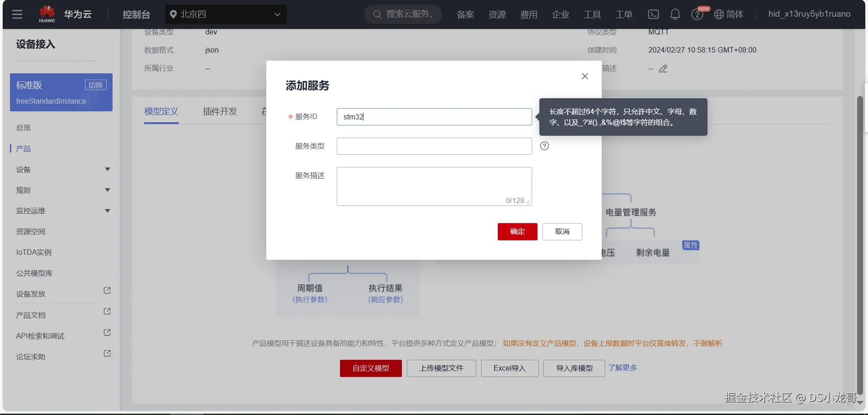Image resolution: width=868 pixels, height=415 pixels.
Task: Go to 总览 in the sidebar
Action: click(24, 128)
